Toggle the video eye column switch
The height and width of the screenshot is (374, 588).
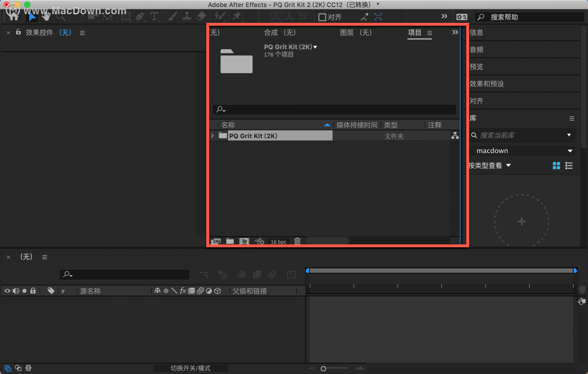pyautogui.click(x=7, y=291)
